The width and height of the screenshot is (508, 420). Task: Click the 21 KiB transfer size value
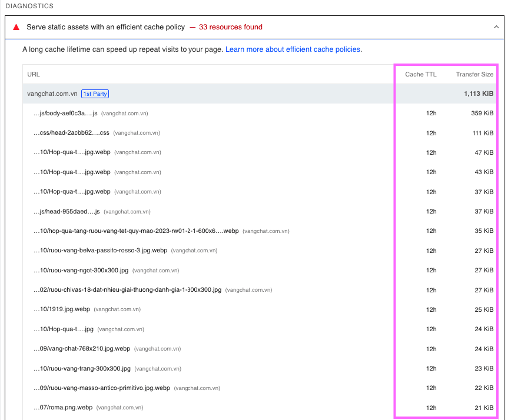pos(484,408)
